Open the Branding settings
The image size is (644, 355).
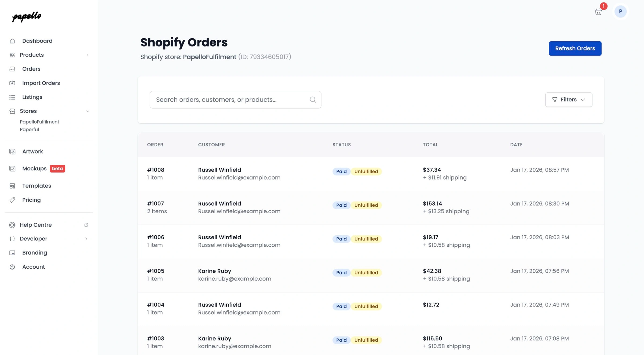pyautogui.click(x=35, y=252)
